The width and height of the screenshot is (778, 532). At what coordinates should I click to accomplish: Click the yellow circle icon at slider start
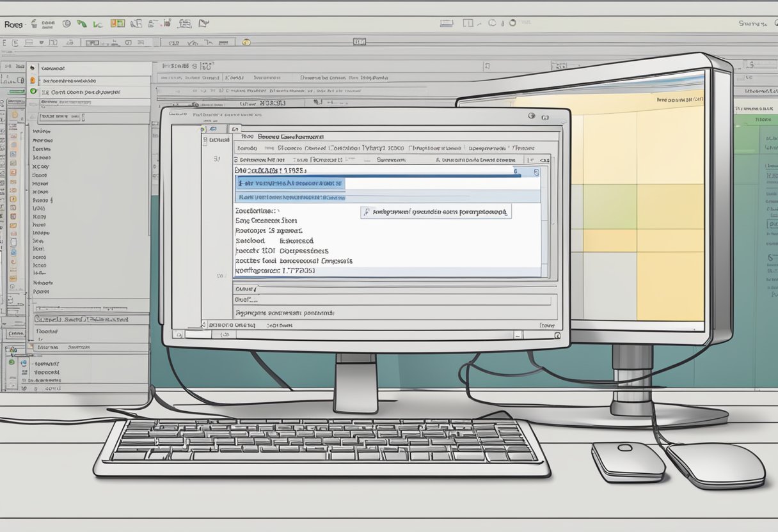(246, 42)
